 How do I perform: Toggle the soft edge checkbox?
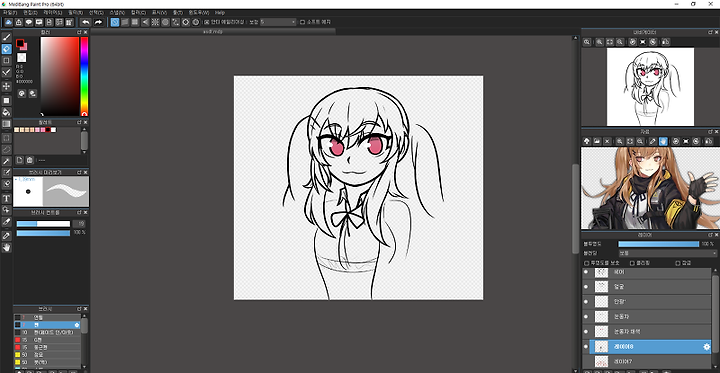tap(302, 22)
